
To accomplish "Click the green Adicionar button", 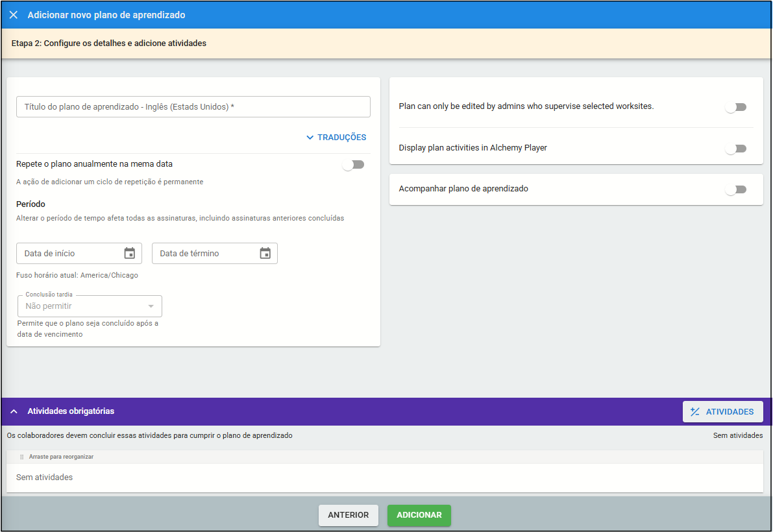I will pyautogui.click(x=419, y=515).
